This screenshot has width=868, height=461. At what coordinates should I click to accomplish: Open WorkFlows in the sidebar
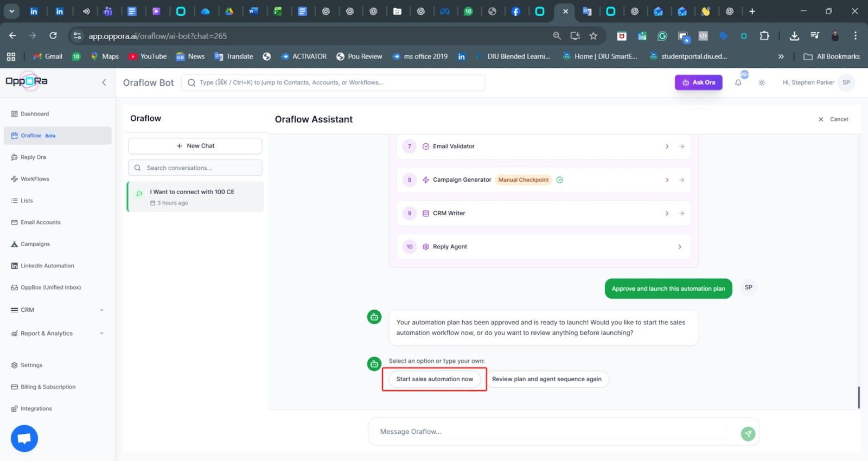tap(35, 179)
